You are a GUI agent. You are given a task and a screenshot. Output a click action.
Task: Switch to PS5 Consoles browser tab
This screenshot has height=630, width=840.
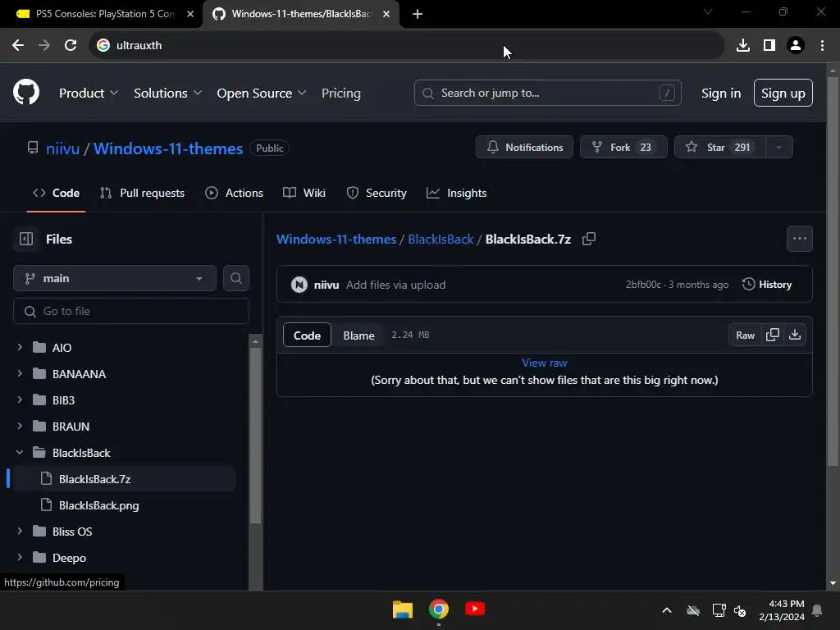[104, 14]
